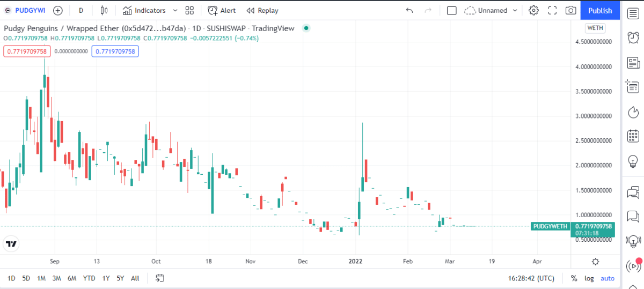Open the go to date calendar icon

tap(159, 278)
